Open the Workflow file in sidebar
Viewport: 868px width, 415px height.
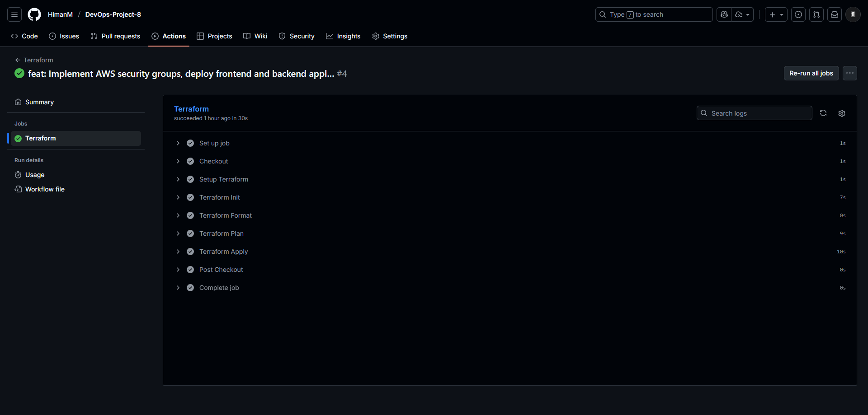point(45,189)
